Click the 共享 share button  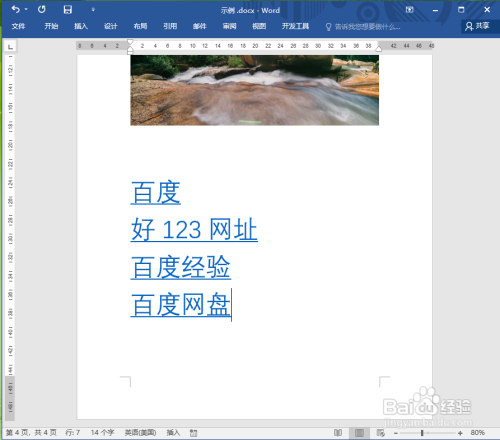click(477, 26)
